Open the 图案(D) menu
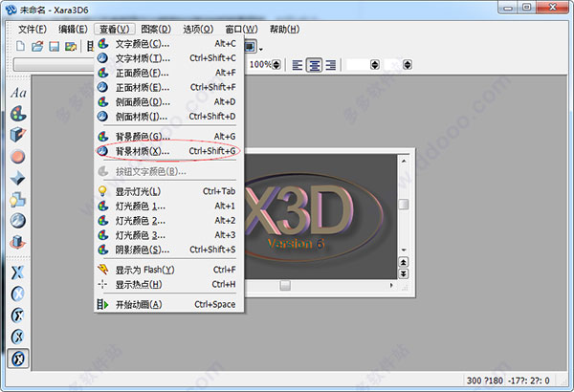Image resolution: width=574 pixels, height=392 pixels. pos(156,30)
